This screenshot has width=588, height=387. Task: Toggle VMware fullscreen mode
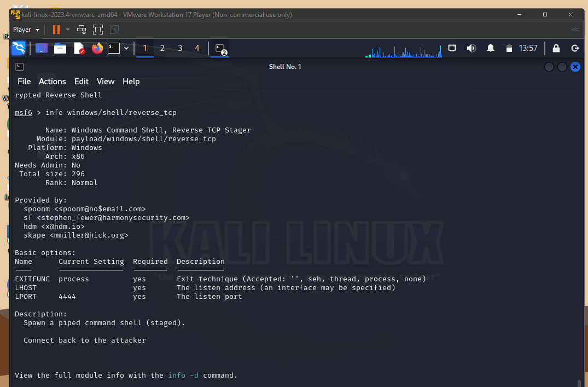coord(98,30)
